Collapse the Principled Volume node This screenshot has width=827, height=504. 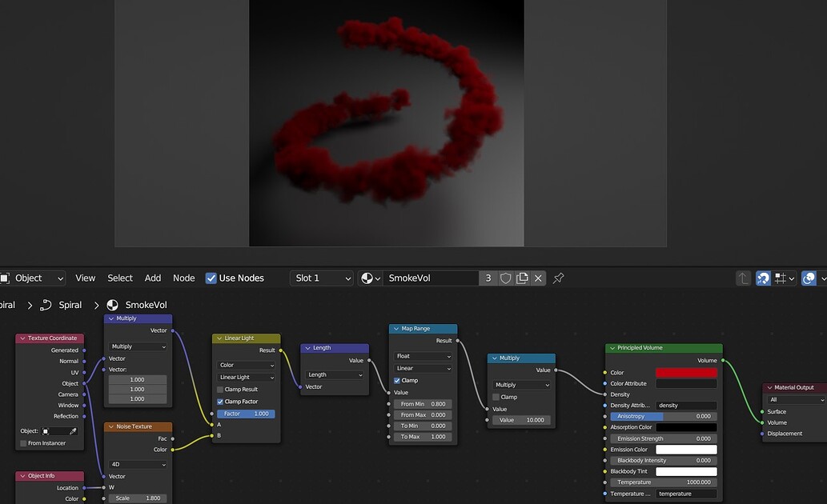(612, 348)
